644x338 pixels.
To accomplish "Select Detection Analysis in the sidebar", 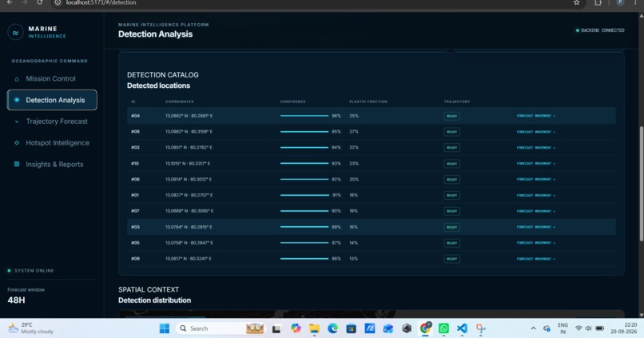I will (52, 100).
